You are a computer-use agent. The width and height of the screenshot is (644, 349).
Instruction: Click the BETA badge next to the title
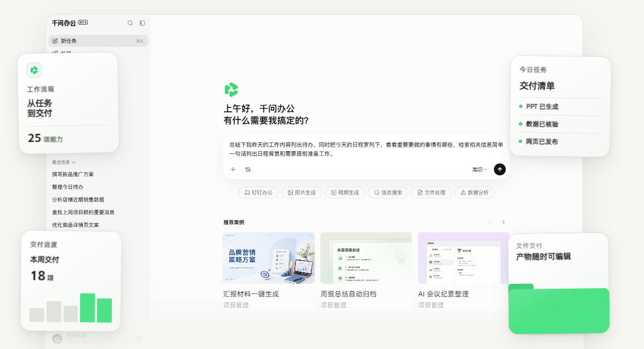coord(83,22)
